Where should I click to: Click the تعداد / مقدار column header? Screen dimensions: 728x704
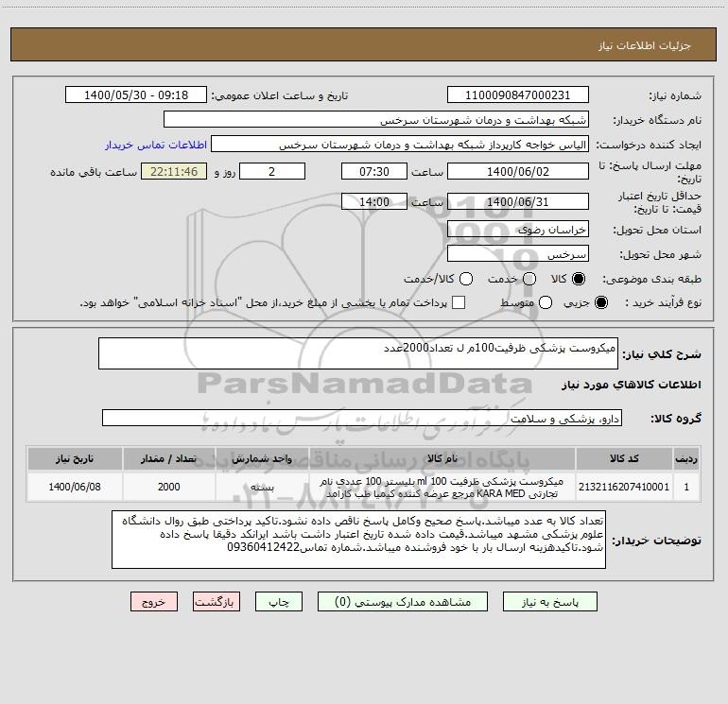(x=168, y=458)
